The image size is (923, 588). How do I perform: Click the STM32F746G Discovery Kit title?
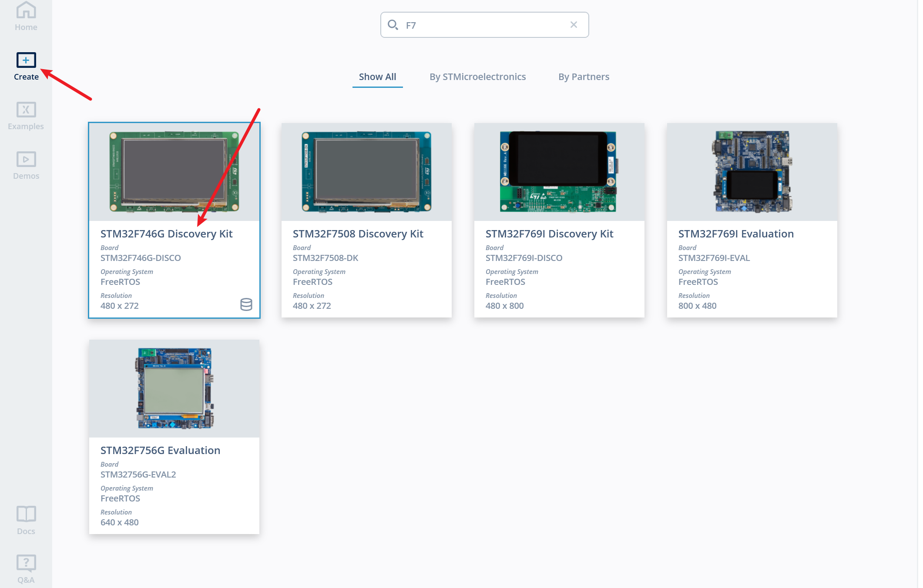click(166, 234)
